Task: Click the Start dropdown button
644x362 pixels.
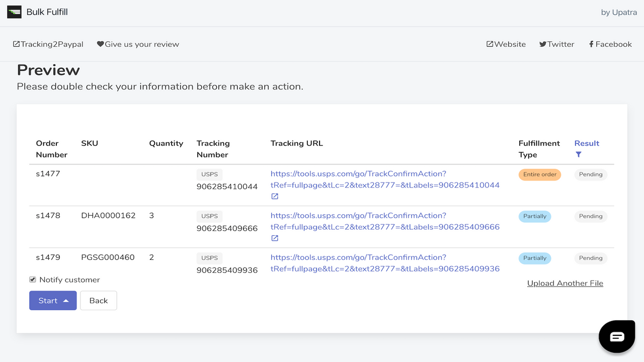Action: click(53, 301)
